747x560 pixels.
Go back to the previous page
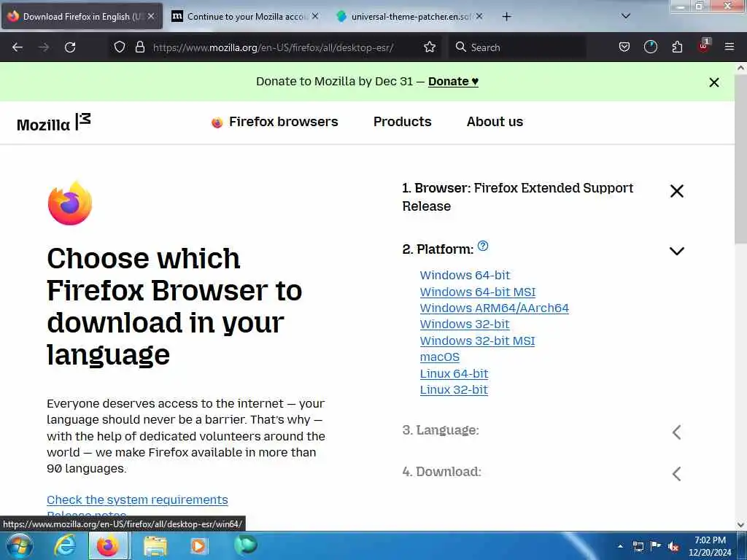(18, 47)
